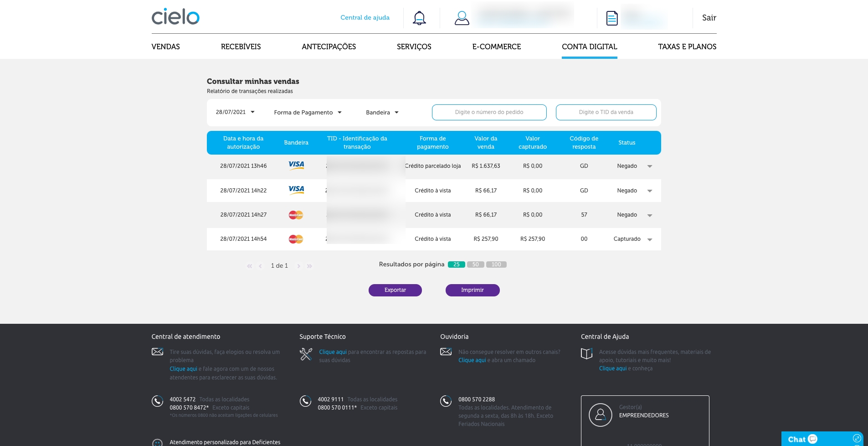This screenshot has height=446, width=868.
Task: Select 100 results per page
Action: coord(496,264)
